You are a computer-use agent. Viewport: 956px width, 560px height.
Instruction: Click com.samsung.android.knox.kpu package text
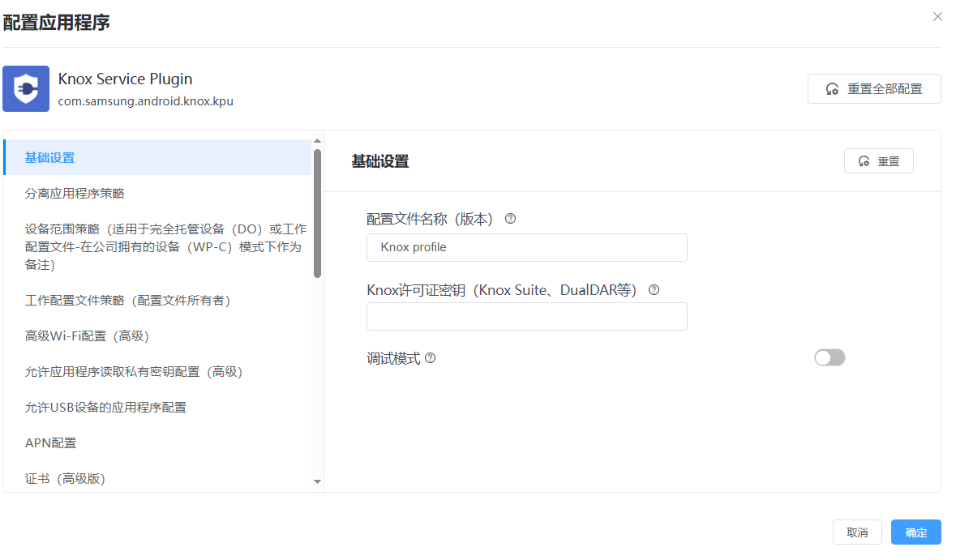[146, 101]
